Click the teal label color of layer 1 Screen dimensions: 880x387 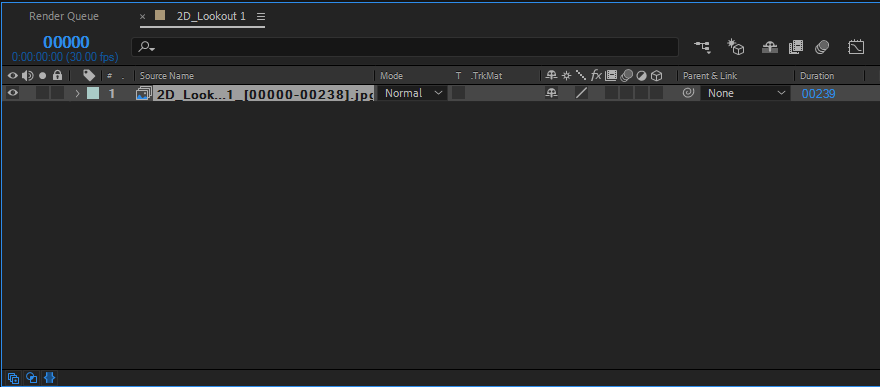(93, 94)
